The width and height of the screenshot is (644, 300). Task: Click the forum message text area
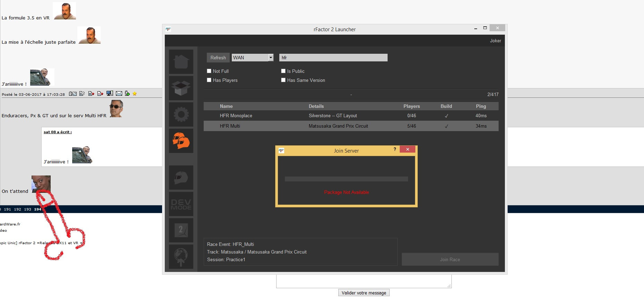(x=364, y=281)
